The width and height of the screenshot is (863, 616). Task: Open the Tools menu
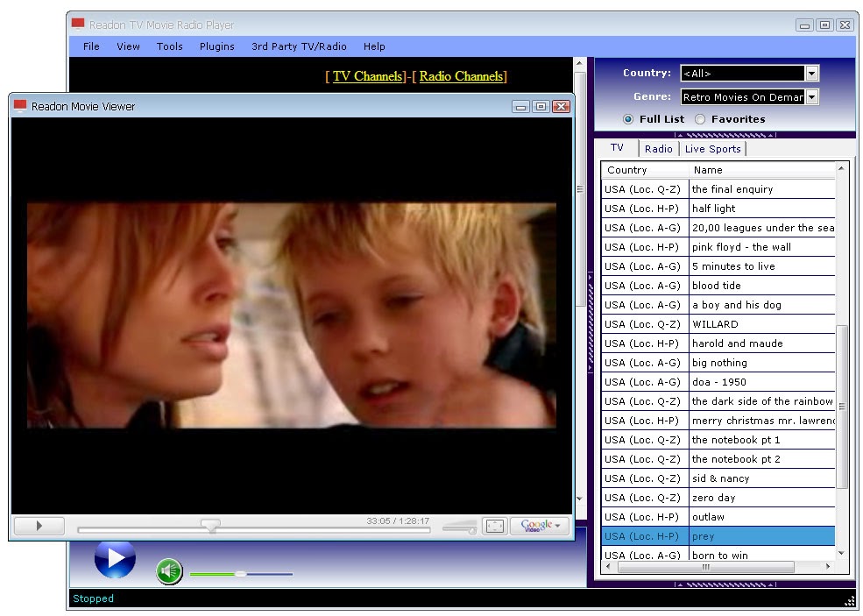169,46
